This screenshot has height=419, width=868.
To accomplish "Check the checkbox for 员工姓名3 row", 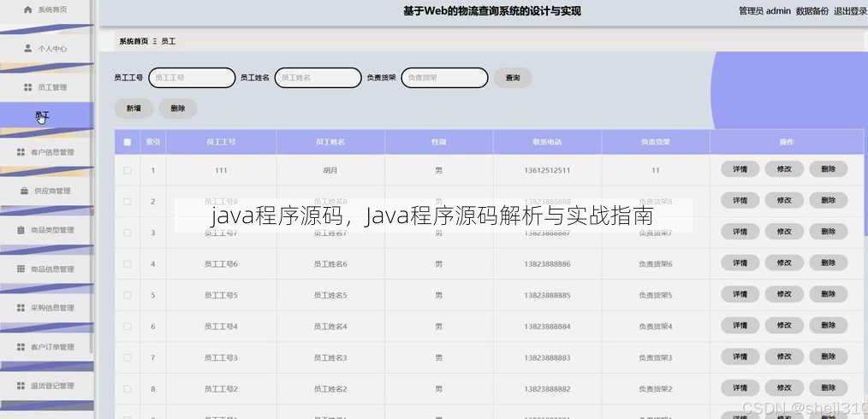I will [x=128, y=357].
